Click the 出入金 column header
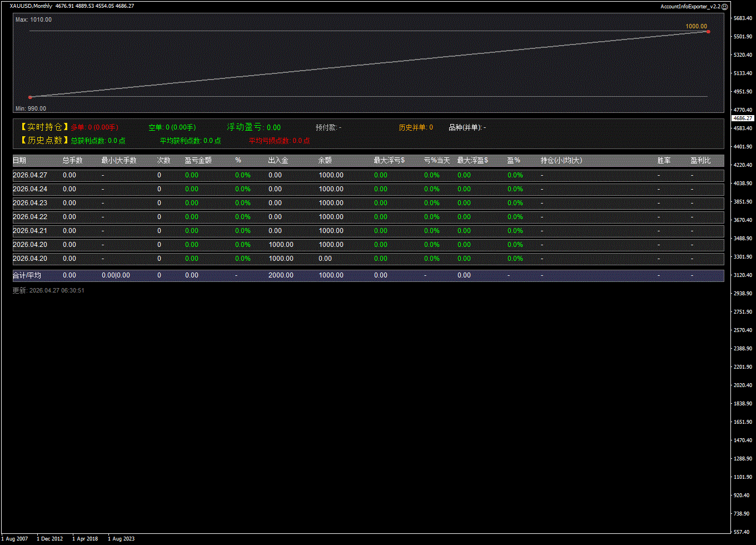This screenshot has width=756, height=545. pos(278,161)
